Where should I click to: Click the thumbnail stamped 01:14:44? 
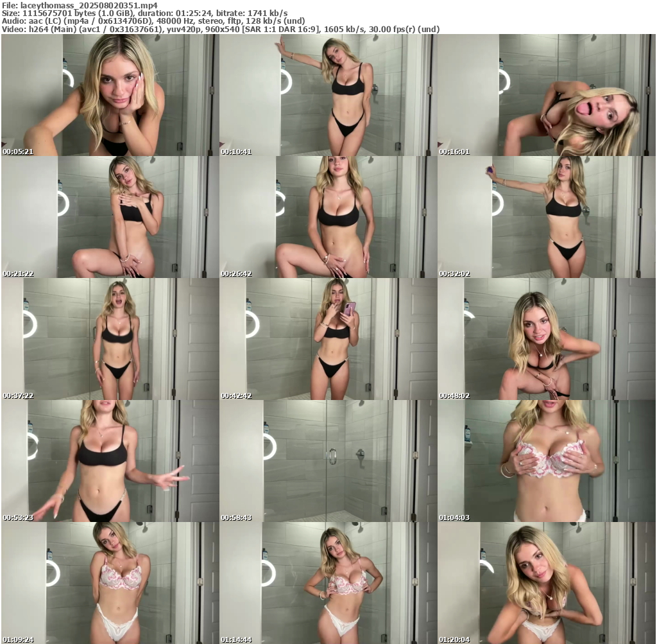pyautogui.click(x=328, y=583)
